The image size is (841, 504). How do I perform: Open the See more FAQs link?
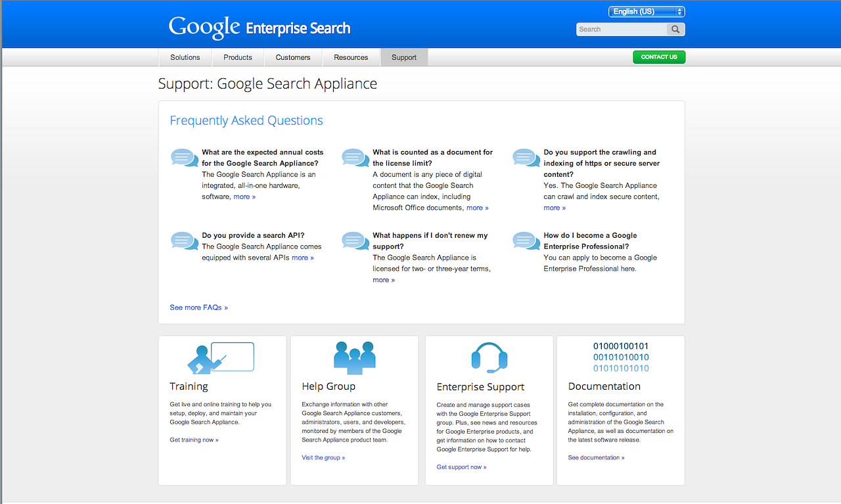coord(199,308)
